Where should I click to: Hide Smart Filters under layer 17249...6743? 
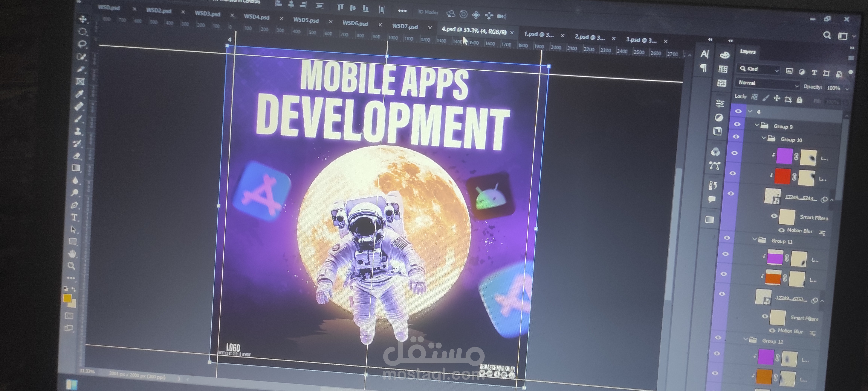point(774,216)
